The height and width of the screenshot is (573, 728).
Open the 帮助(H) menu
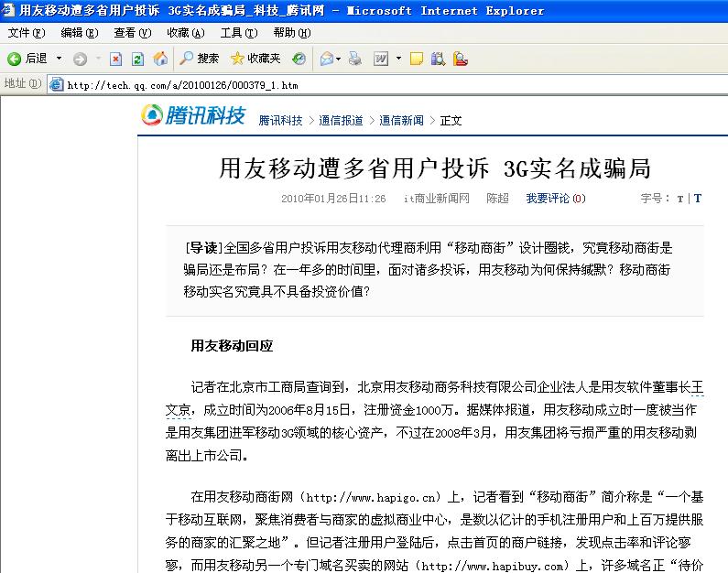pos(291,33)
